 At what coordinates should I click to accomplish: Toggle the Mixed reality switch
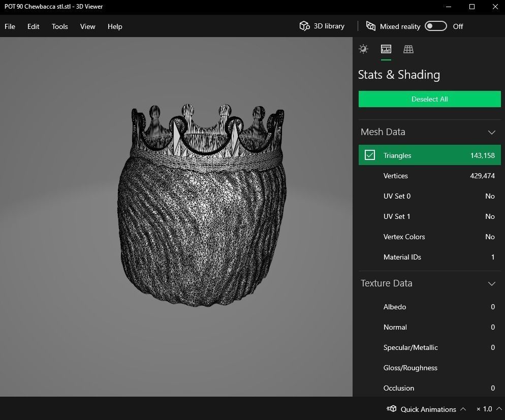pyautogui.click(x=435, y=26)
